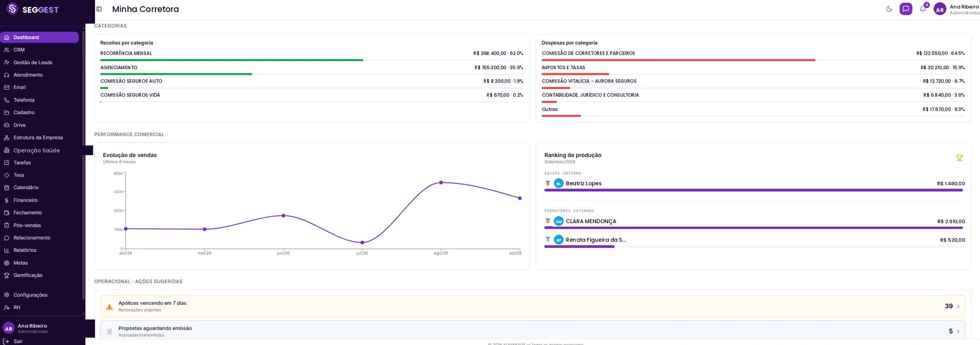Click the Ana Ribeiro name in top header
The image size is (980, 345).
964,7
